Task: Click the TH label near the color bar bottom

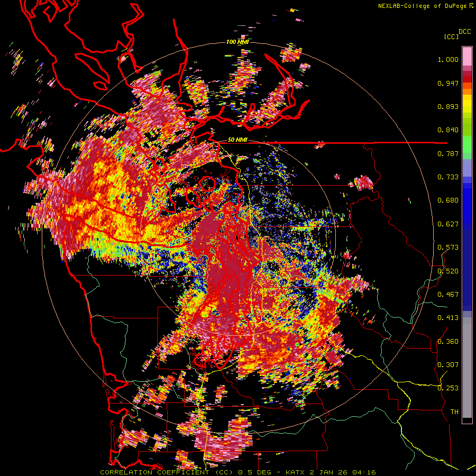Action: pos(454,412)
